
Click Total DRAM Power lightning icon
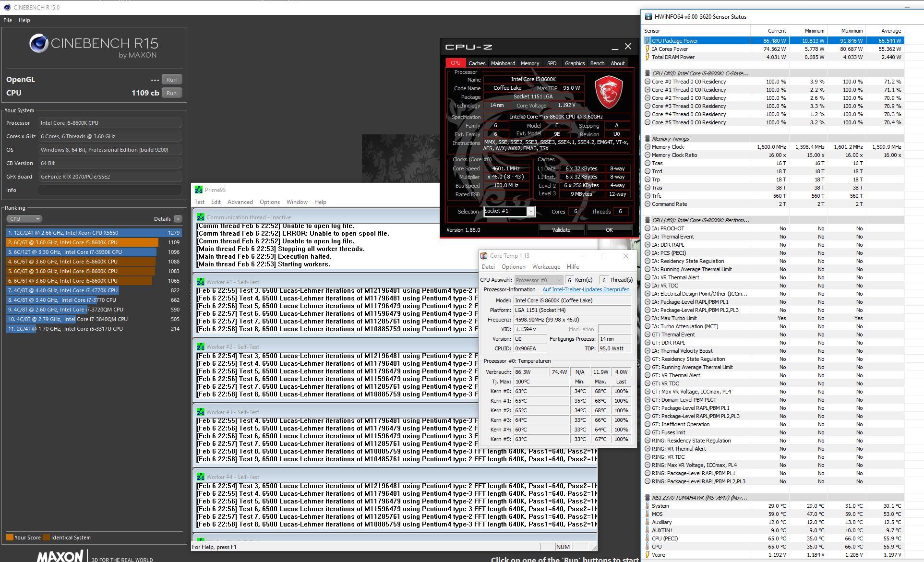pyautogui.click(x=648, y=57)
